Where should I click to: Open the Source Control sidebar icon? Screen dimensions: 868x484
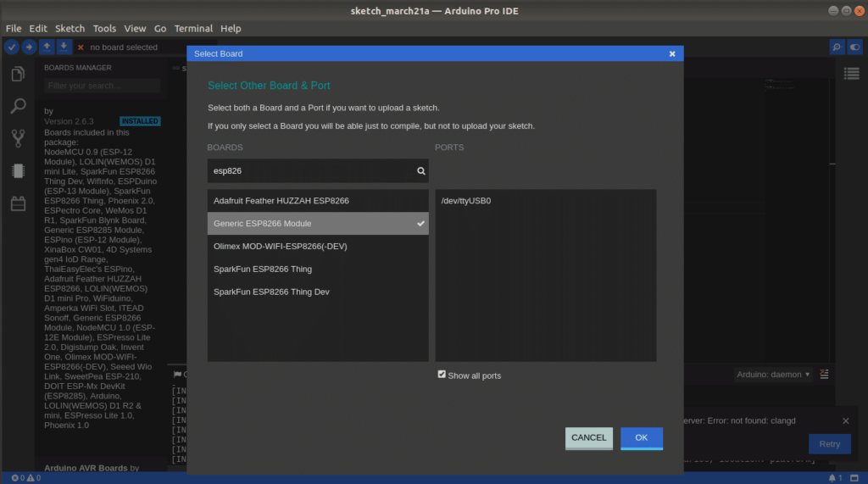(x=18, y=138)
